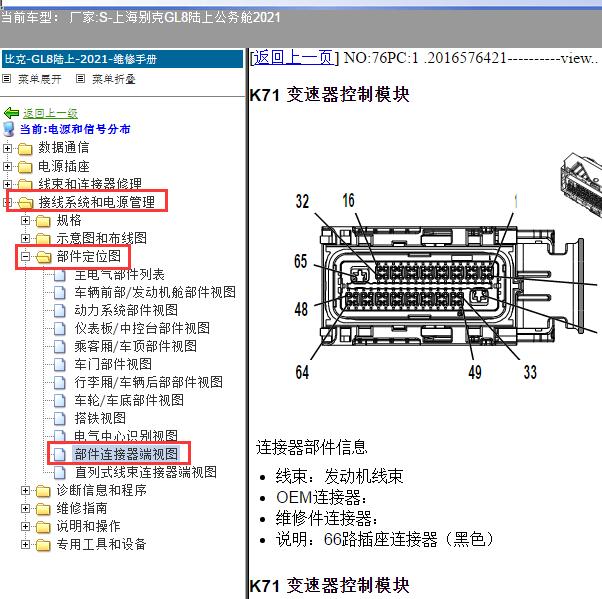
Task: Click the first K71 变速器控制模块 heading
Action: tap(329, 94)
